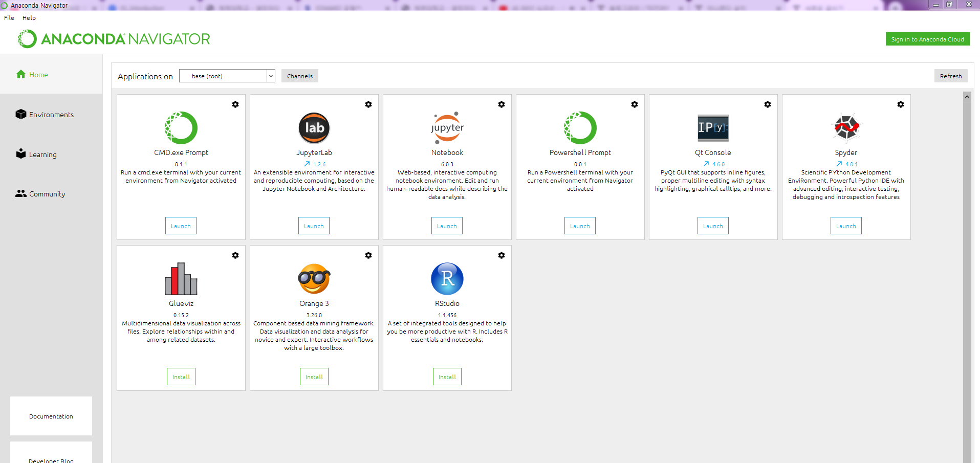Switch to the Environments tab
The width and height of the screenshot is (980, 463).
click(x=51, y=114)
